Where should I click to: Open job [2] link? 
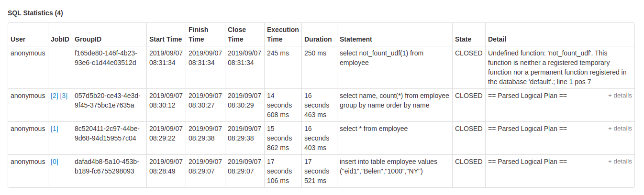coord(55,96)
